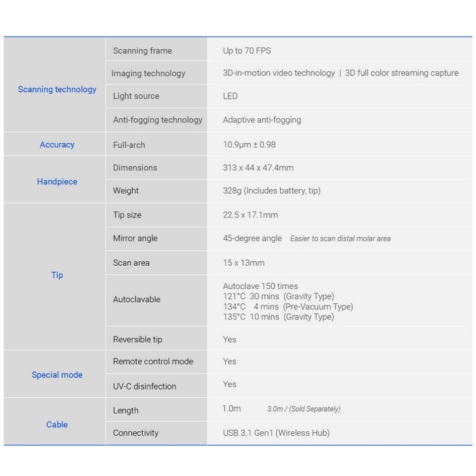This screenshot has height=476, width=476.
Task: Select the 'Weight' label
Action: 126,190
